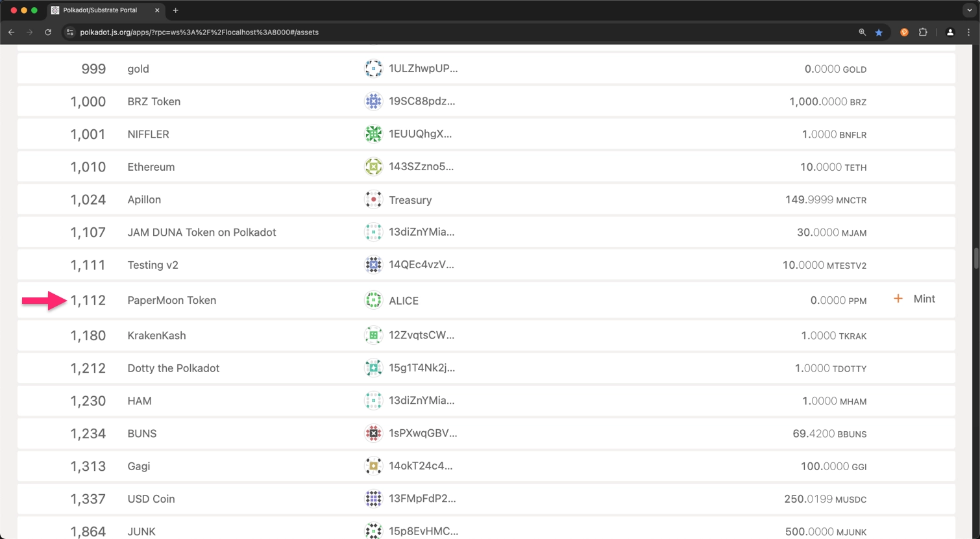The width and height of the screenshot is (980, 539).
Task: Open the browser profile menu
Action: pyautogui.click(x=950, y=32)
